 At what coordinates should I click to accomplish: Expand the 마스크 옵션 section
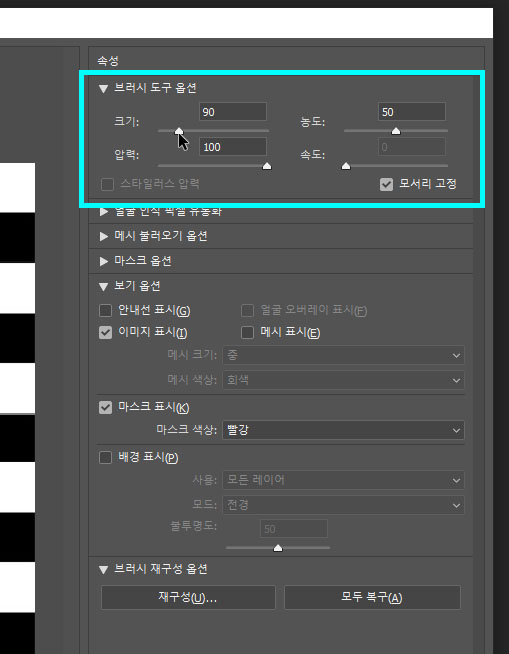[x=103, y=262]
